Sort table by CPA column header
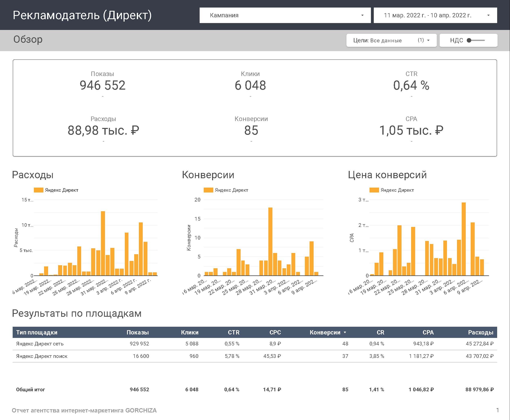This screenshot has width=510, height=420. point(428,332)
